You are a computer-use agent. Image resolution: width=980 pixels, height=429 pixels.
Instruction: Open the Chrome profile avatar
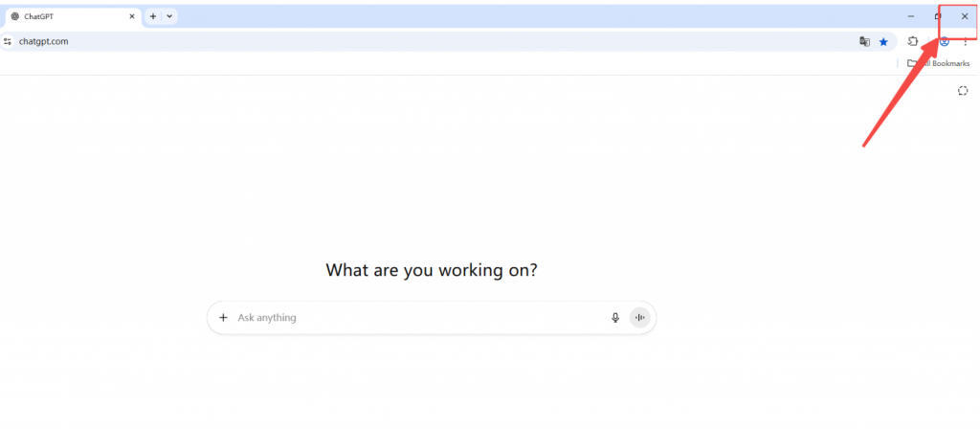[945, 42]
